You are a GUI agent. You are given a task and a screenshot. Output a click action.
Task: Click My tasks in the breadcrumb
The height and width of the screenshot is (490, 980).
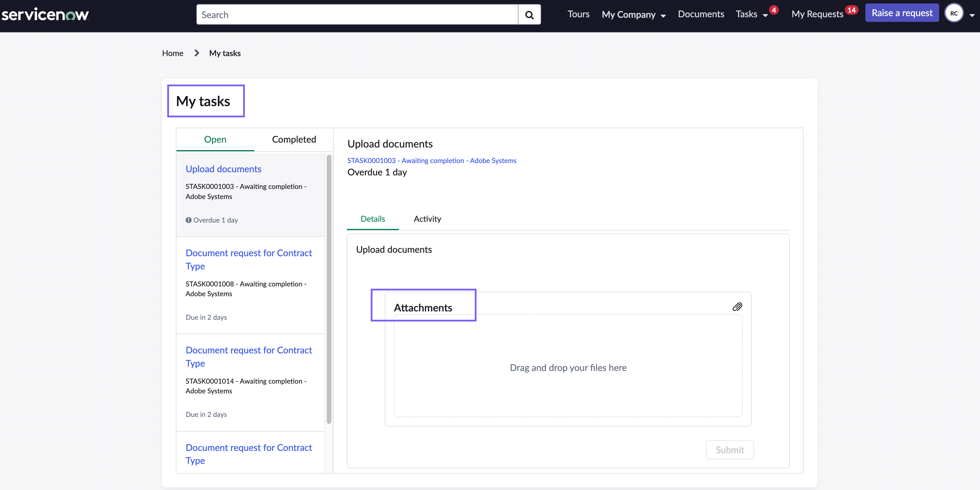(225, 53)
